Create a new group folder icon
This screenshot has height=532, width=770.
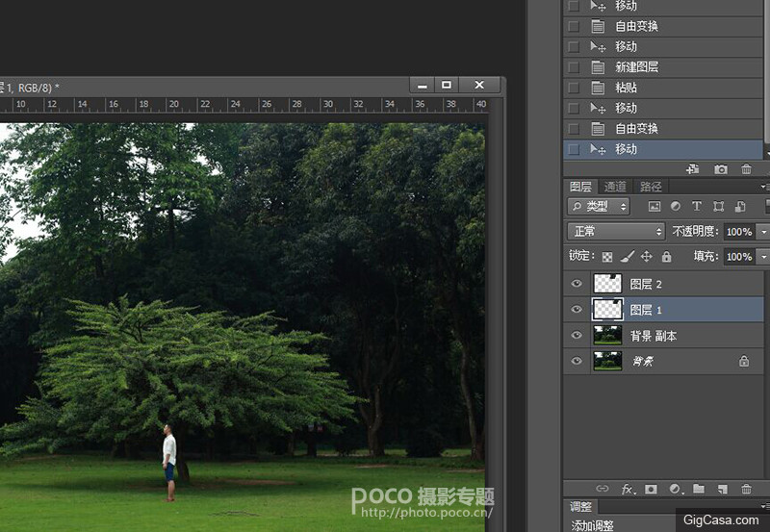(x=699, y=489)
